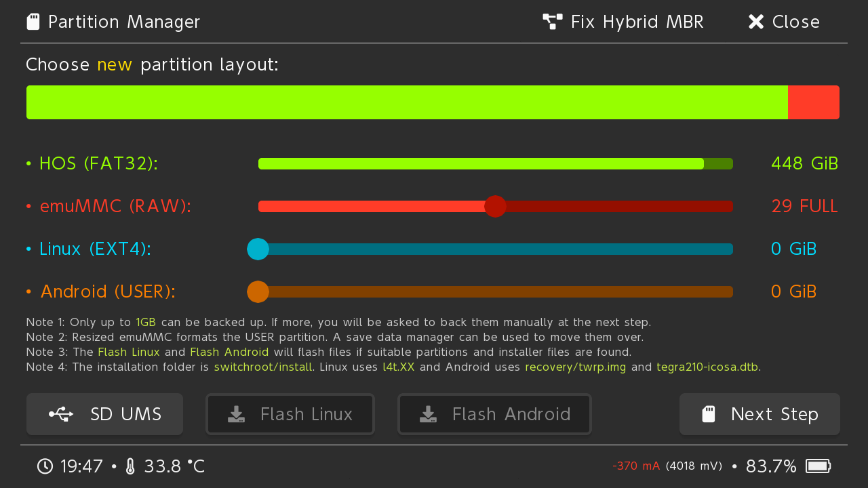
Task: Click the -370 mA current reading
Action: [x=636, y=466]
